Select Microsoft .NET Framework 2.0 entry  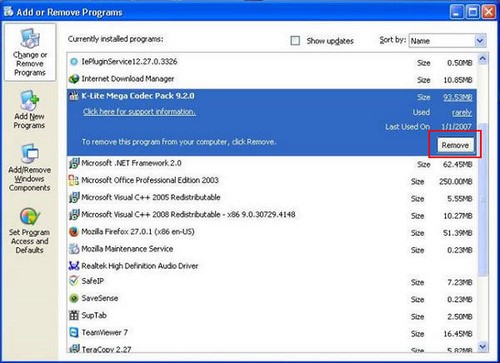click(272, 163)
